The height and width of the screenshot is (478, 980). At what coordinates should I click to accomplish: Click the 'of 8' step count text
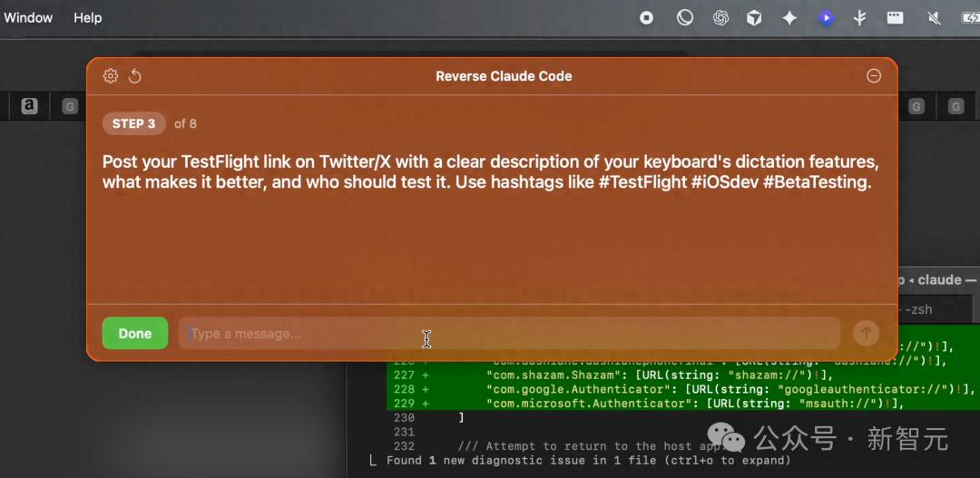click(185, 123)
